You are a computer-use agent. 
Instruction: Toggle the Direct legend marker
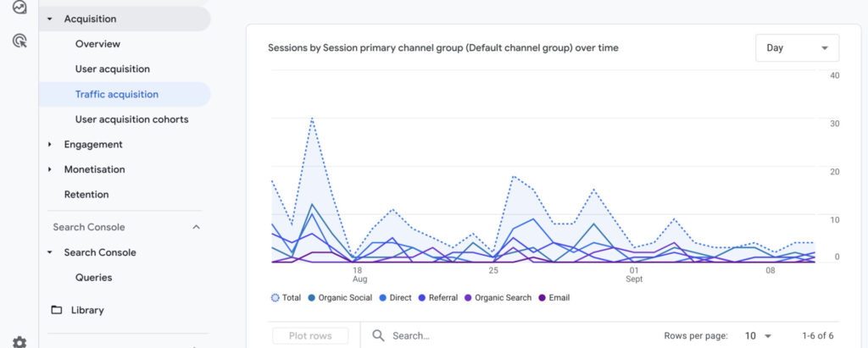point(383,298)
